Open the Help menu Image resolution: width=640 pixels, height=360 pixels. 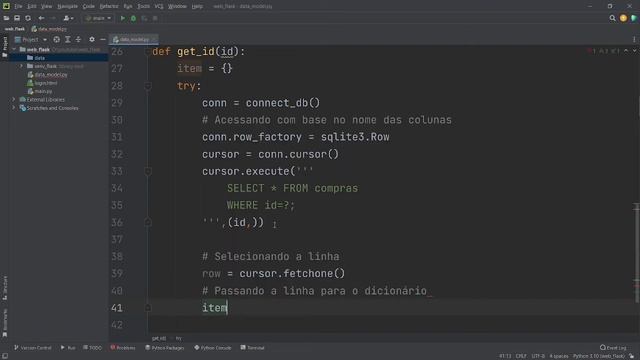(x=197, y=6)
